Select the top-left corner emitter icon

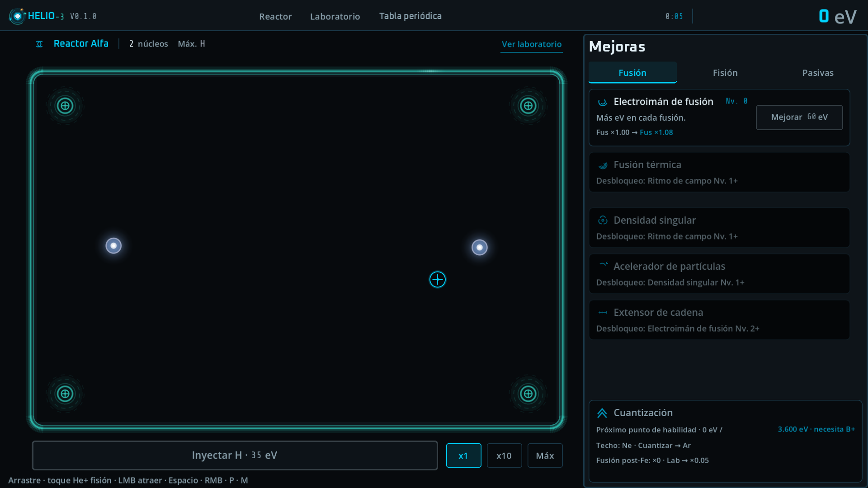pyautogui.click(x=65, y=106)
